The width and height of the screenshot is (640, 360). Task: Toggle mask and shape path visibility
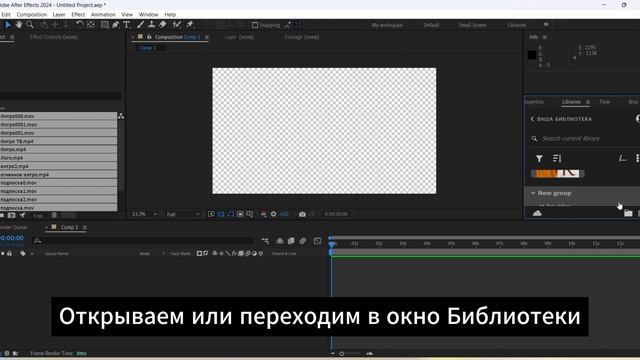coord(231,214)
